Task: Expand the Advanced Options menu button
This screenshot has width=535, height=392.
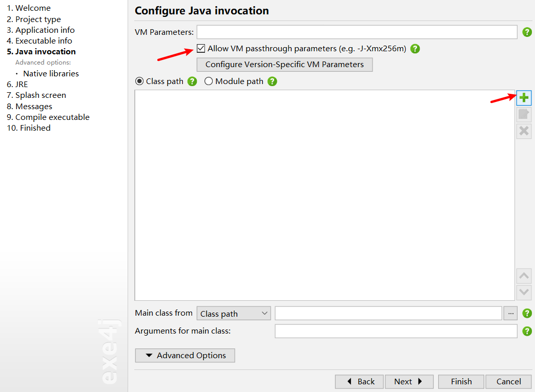Action: 185,356
